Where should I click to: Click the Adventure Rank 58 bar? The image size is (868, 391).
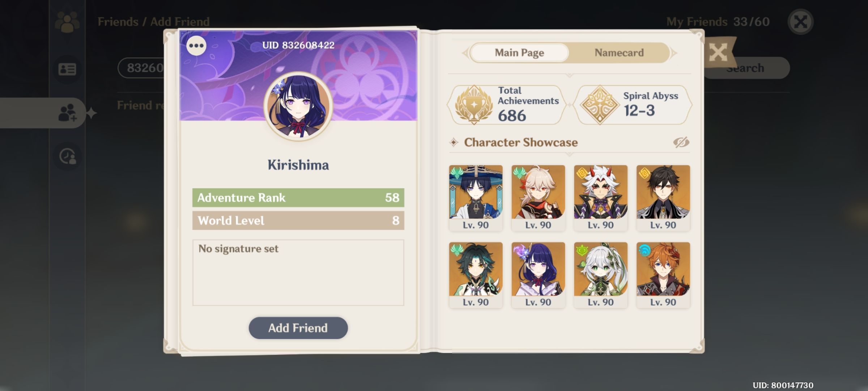[x=298, y=198]
